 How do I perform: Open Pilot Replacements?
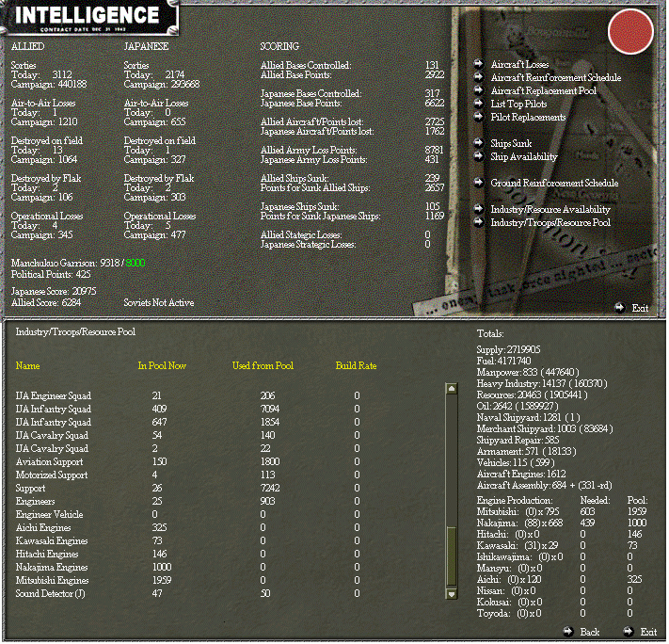coord(528,118)
